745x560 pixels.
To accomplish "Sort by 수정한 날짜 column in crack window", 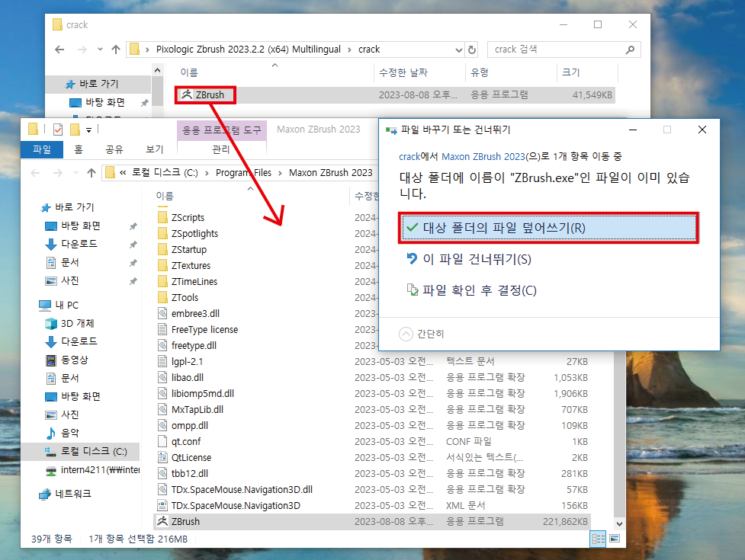I will point(403,72).
